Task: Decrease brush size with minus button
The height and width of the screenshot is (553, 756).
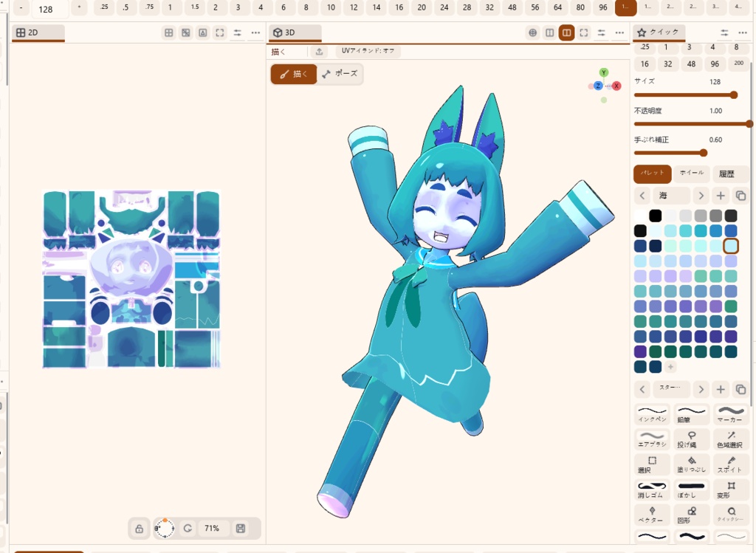Action: click(21, 8)
